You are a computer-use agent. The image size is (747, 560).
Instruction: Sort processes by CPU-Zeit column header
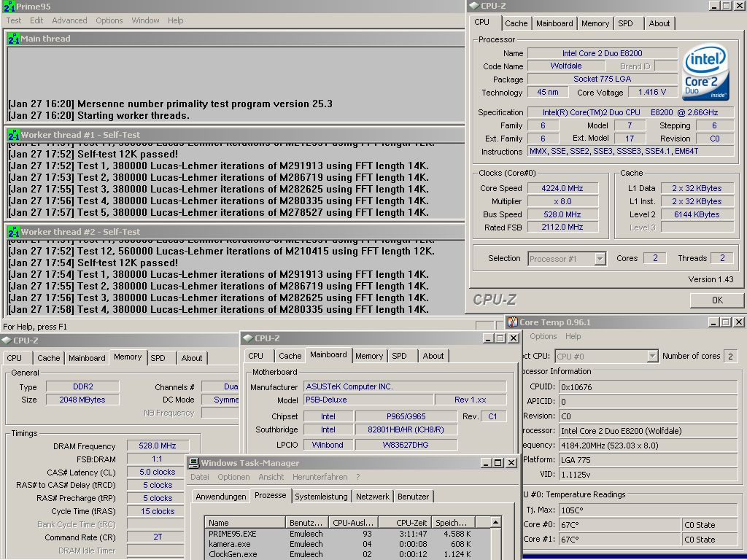[405, 522]
